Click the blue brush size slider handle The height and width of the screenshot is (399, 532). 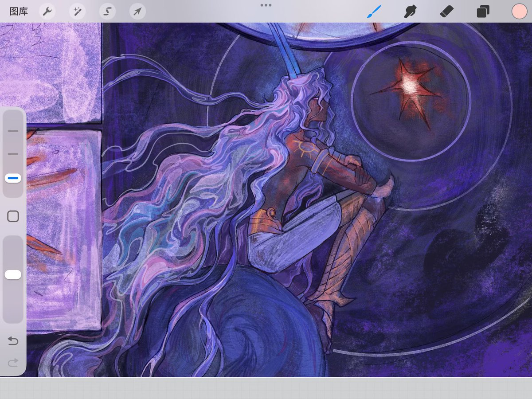pos(13,178)
